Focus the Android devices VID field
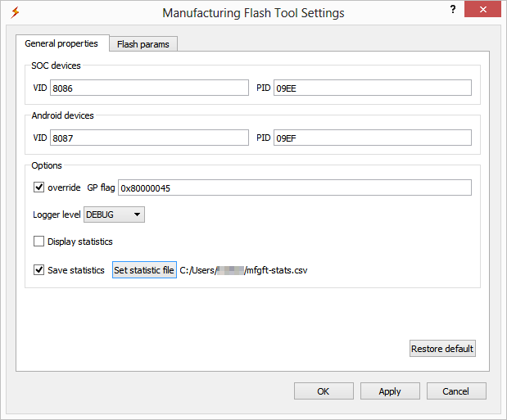Image resolution: width=507 pixels, height=420 pixels. point(149,138)
